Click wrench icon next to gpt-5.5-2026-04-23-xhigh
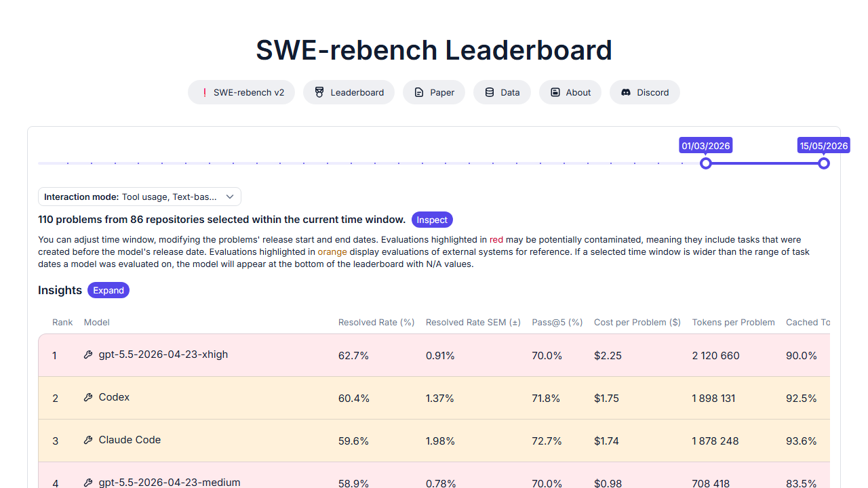This screenshot has width=868, height=488. click(x=88, y=354)
